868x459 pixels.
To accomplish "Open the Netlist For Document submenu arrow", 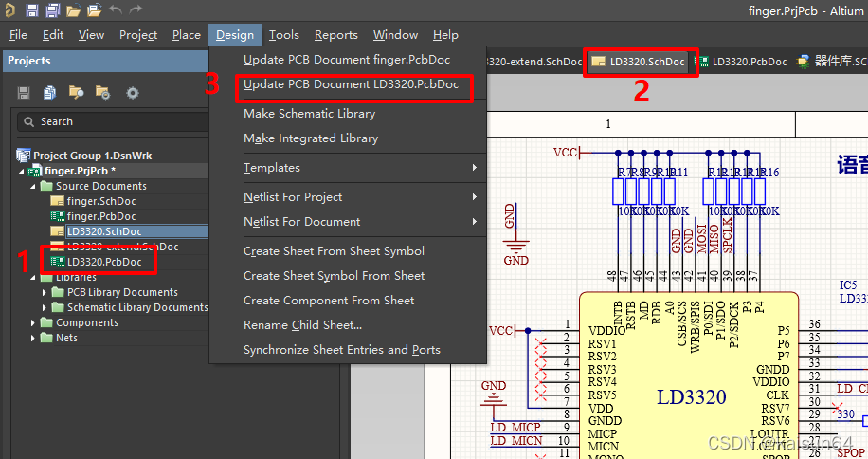I will [475, 222].
